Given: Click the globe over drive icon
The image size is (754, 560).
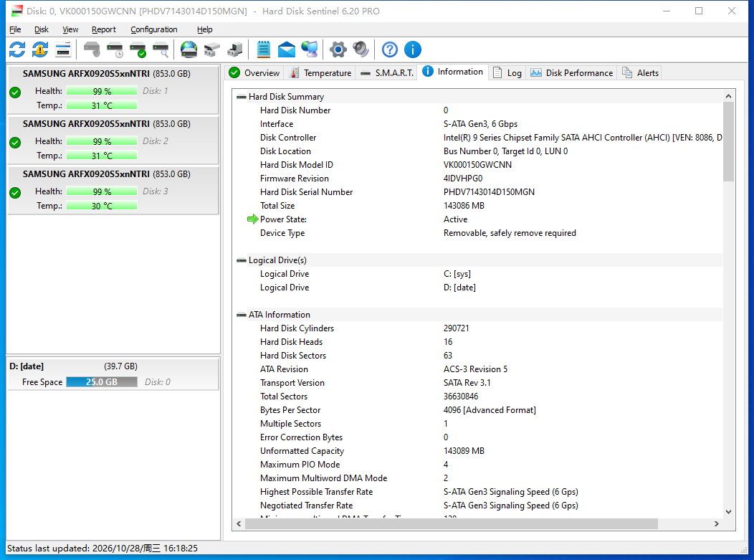Looking at the screenshot, I should click(x=189, y=49).
